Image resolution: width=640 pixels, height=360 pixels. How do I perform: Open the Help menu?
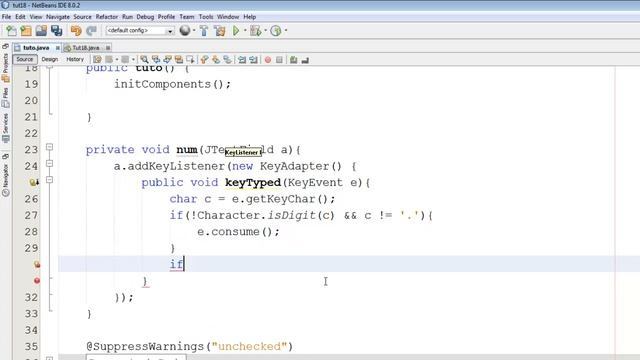tap(250, 17)
